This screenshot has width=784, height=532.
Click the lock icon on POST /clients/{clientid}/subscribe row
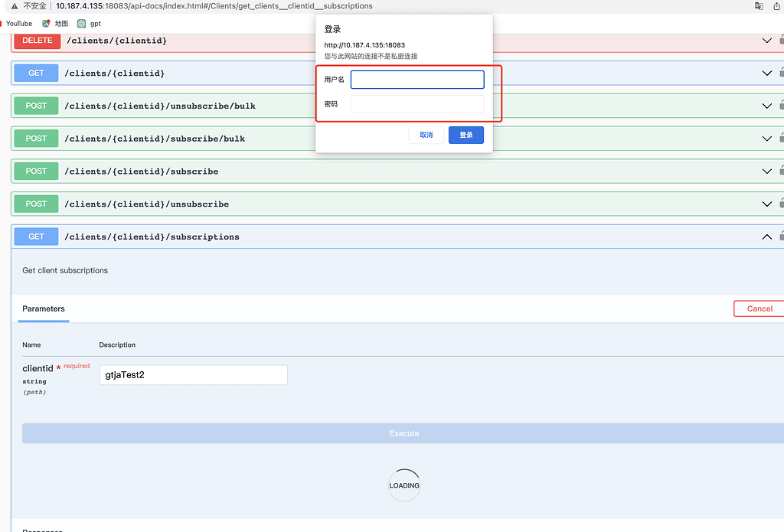pos(781,171)
